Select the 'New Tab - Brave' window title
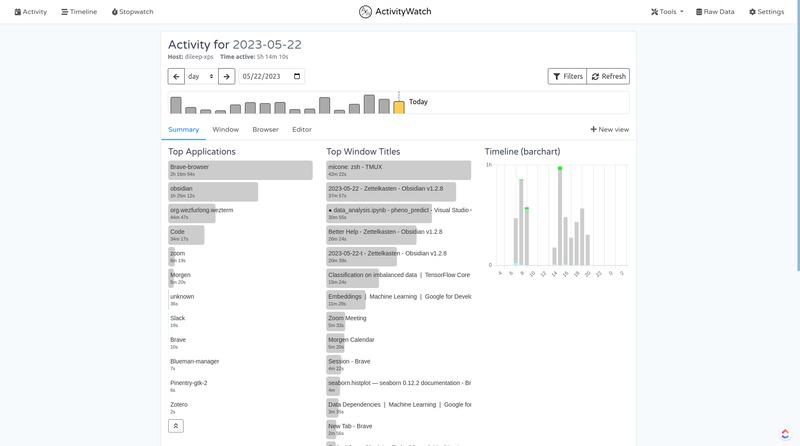 pos(350,429)
